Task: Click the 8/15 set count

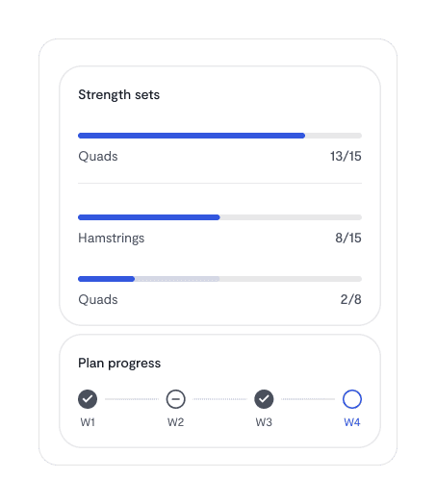Action: (x=348, y=239)
